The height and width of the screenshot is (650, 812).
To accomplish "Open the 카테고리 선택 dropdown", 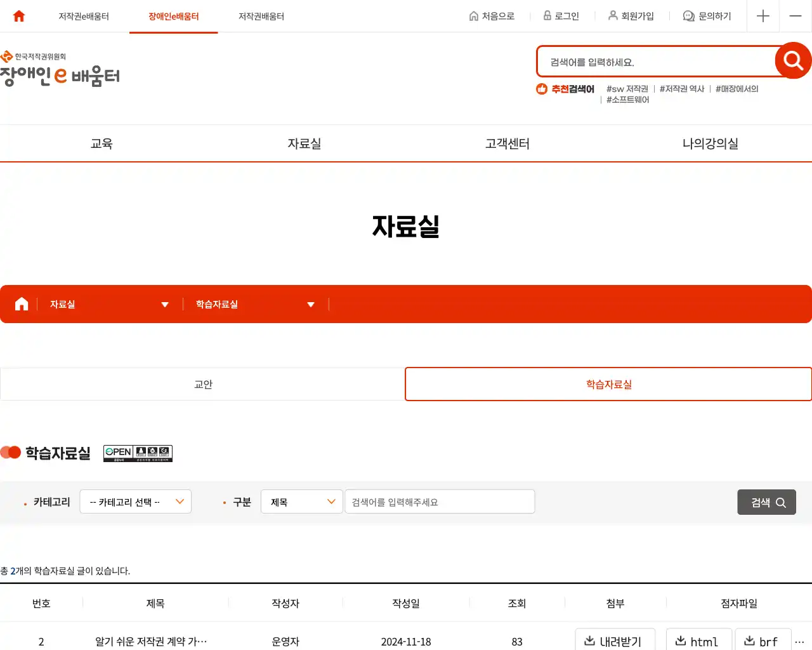I will pyautogui.click(x=135, y=501).
